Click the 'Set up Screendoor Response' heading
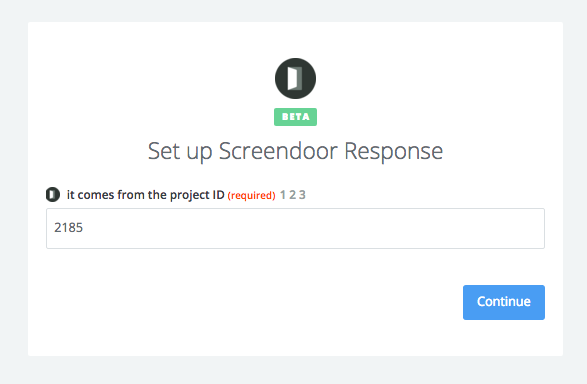 (295, 152)
